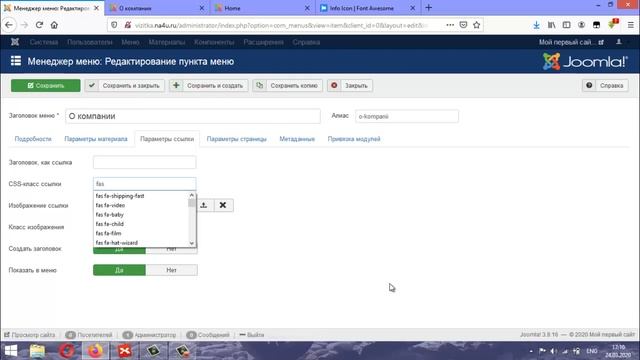Open the Компоненты menu
This screenshot has height=360, width=640.
point(214,42)
